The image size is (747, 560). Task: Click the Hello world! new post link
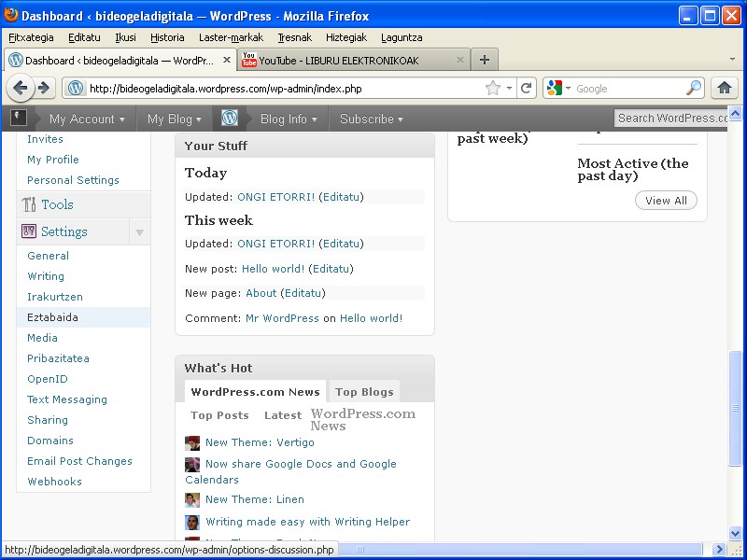pyautogui.click(x=273, y=269)
